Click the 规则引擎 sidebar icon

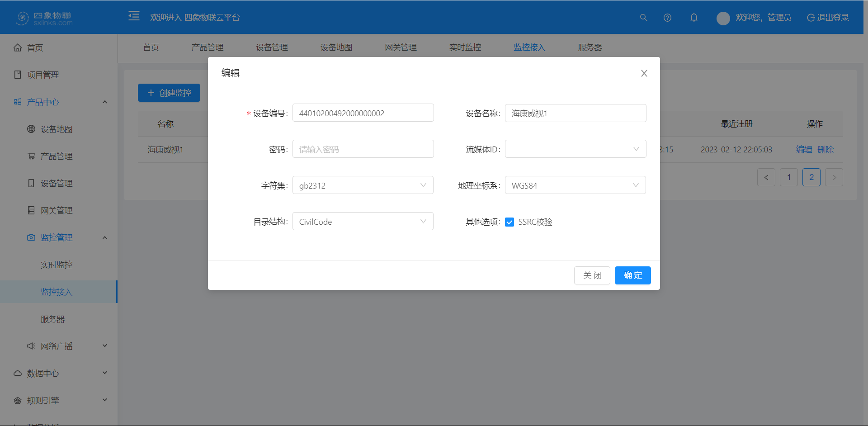[x=17, y=400]
